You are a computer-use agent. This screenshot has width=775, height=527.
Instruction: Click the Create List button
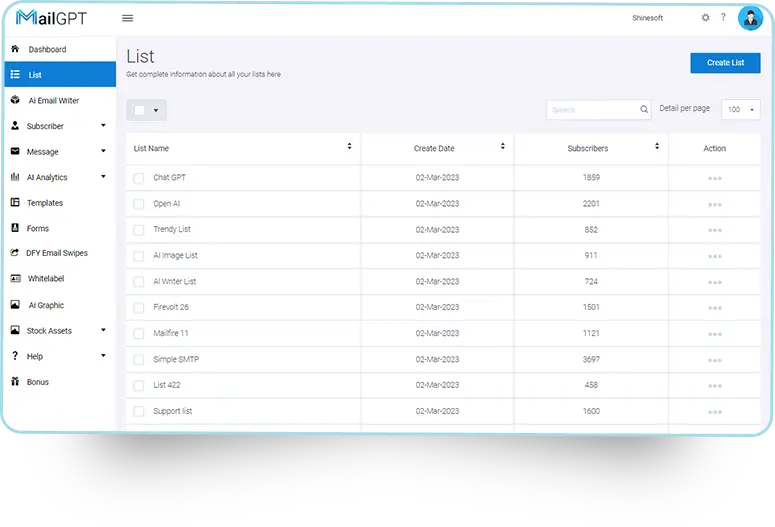(725, 63)
